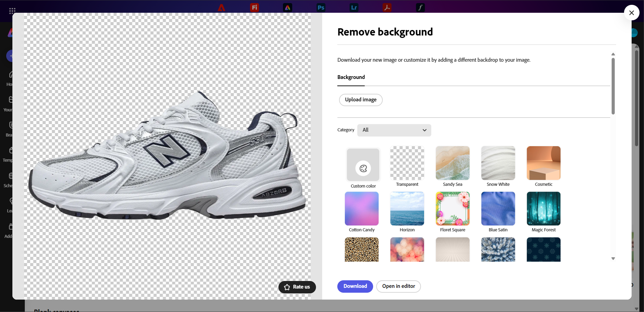
Task: Open the Adobe Firefly Fi app icon
Action: [x=254, y=8]
